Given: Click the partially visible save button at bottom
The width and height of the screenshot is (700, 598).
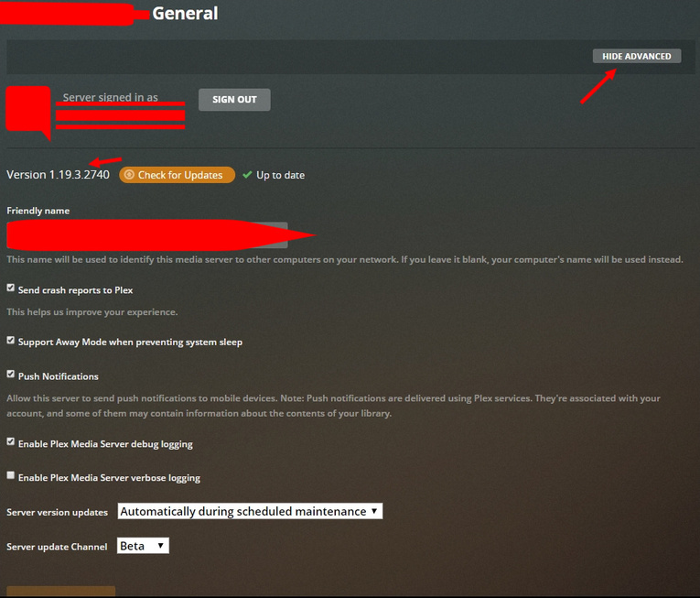Looking at the screenshot, I should 60,592.
